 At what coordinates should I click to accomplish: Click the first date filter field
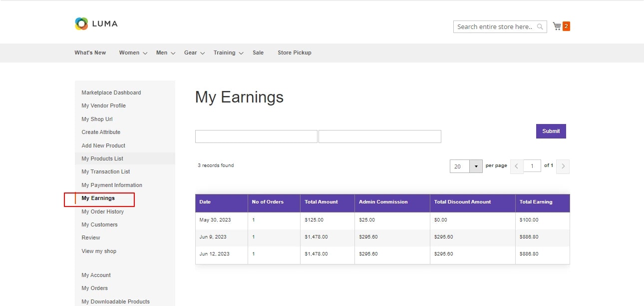(256, 136)
